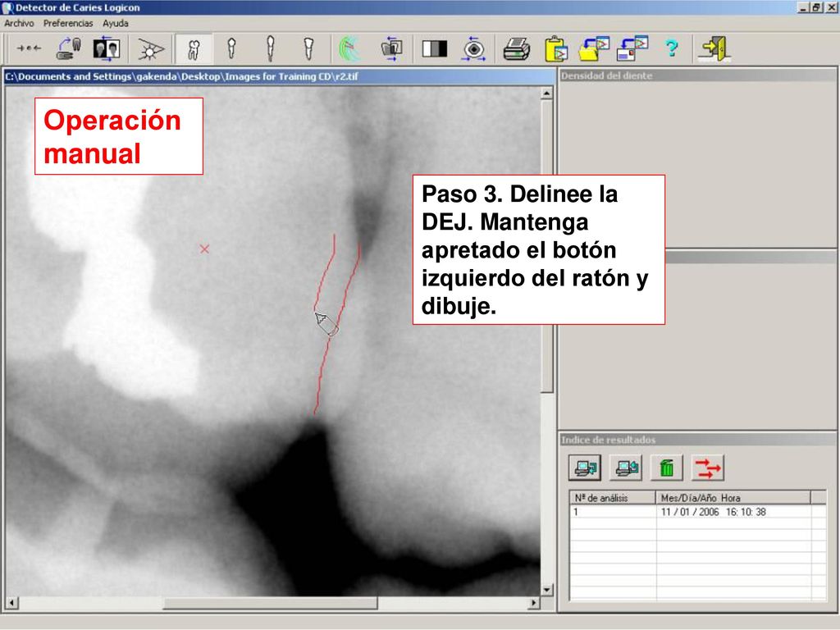Click the 'Mes/Día/Año Hora' column header
The height and width of the screenshot is (630, 840).
click(733, 498)
